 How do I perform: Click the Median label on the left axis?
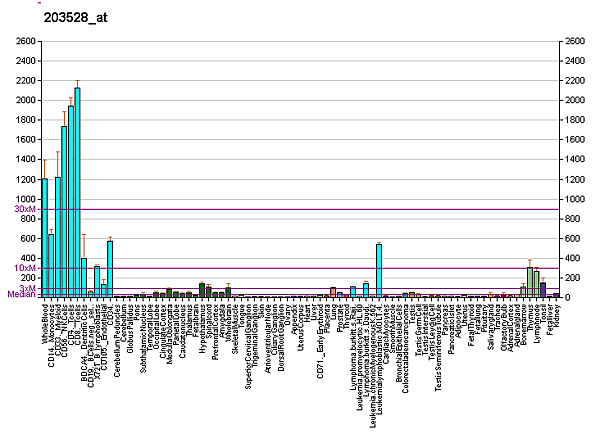pos(21,295)
